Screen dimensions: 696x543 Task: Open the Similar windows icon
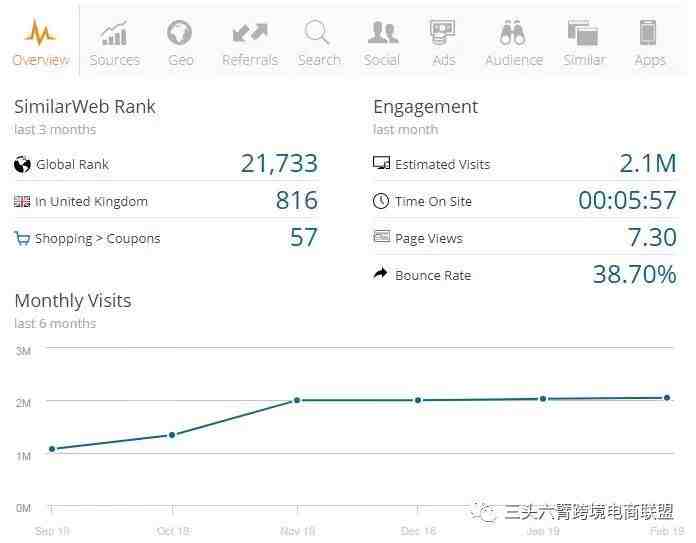(583, 32)
